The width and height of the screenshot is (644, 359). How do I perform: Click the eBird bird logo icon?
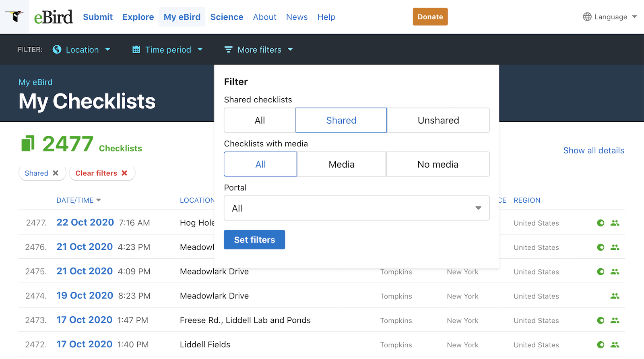click(x=14, y=17)
